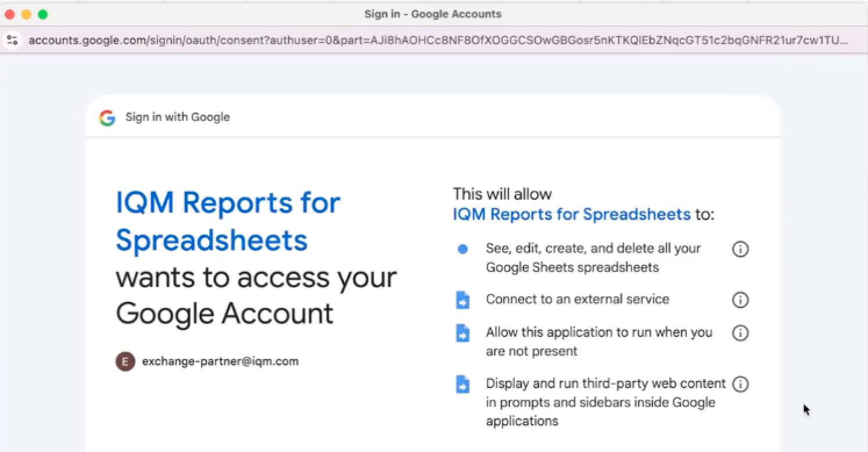Open info for Google Sheets spreadsheets permission

click(740, 249)
